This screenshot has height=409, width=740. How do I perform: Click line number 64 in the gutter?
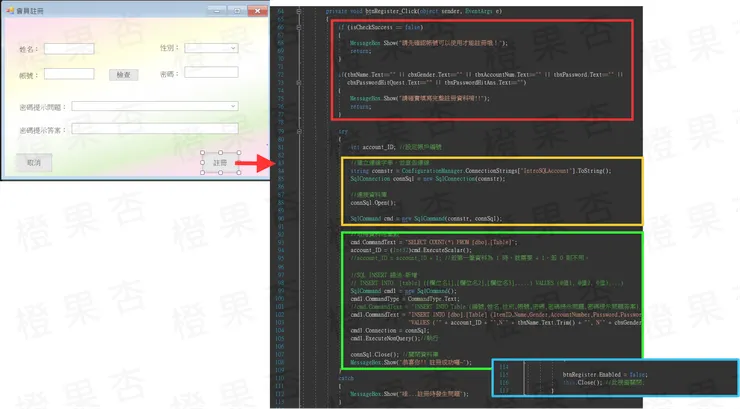(x=280, y=11)
